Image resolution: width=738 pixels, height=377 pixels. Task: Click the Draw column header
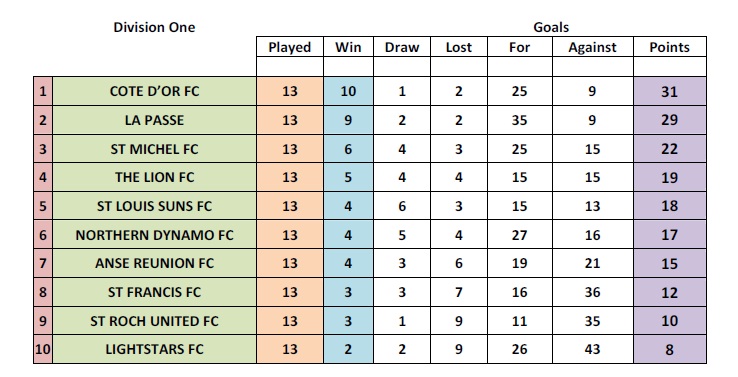(x=402, y=47)
